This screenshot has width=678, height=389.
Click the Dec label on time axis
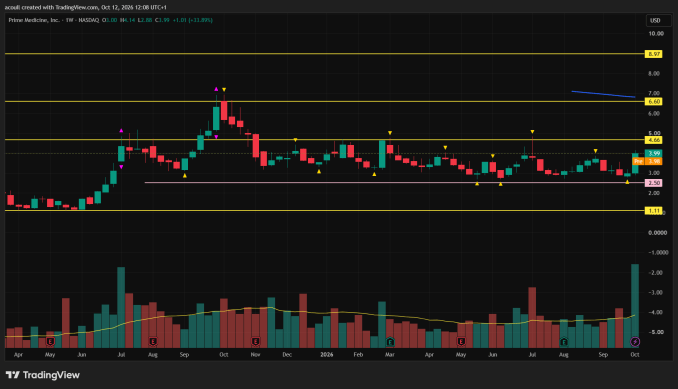click(x=287, y=354)
